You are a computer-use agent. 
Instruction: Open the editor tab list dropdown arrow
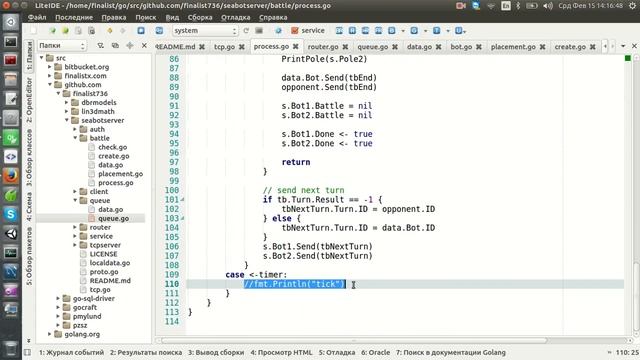623,46
